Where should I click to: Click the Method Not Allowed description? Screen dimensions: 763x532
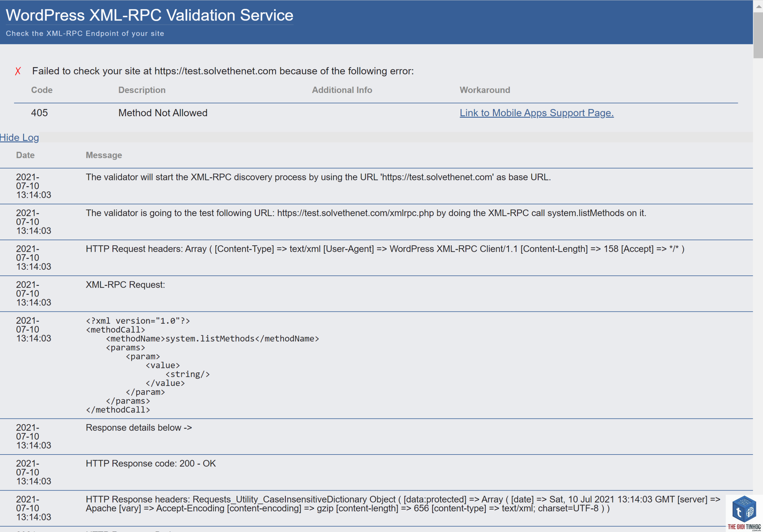click(x=163, y=113)
